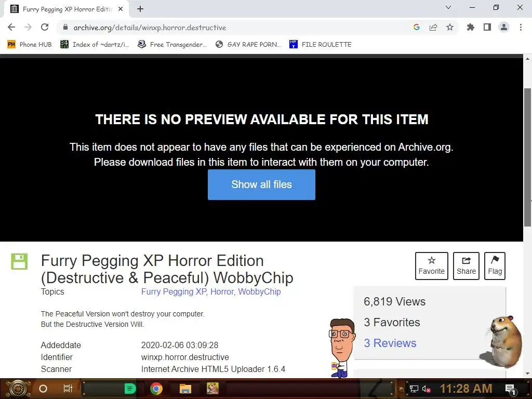The height and width of the screenshot is (399, 532).
Task: Click the scrollbar down arrow
Action: pos(528,374)
